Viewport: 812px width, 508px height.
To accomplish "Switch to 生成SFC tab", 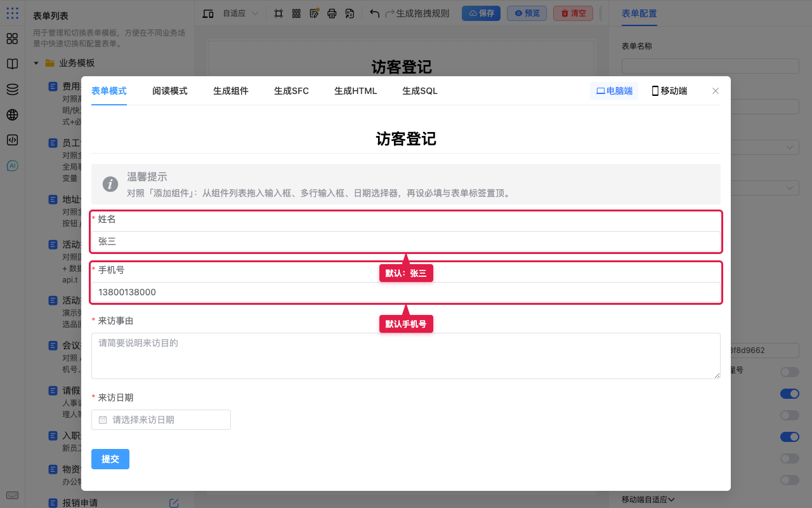I will coord(292,91).
